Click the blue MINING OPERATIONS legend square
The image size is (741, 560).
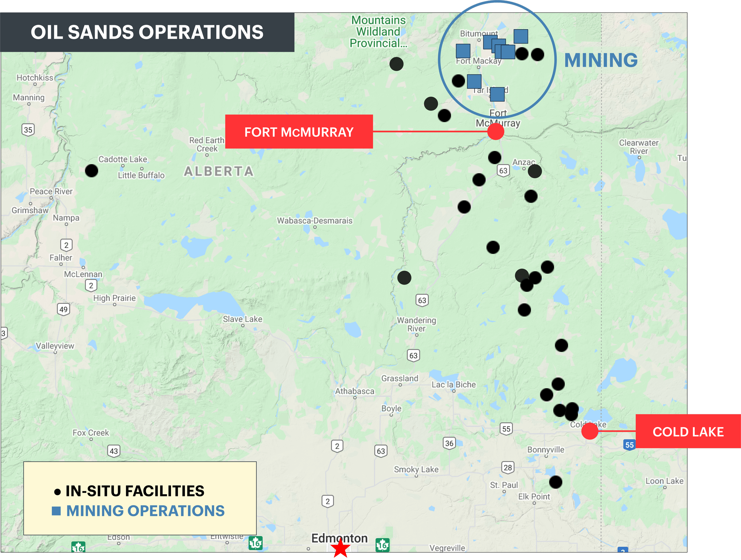[x=56, y=511]
